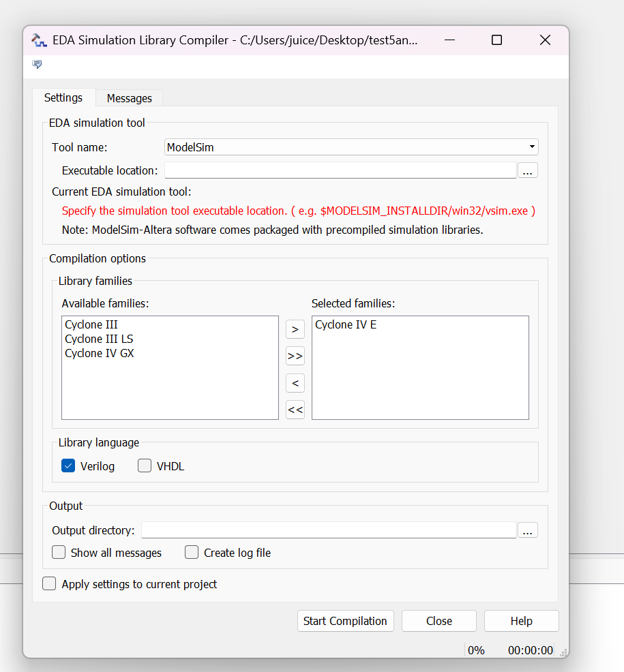624x672 pixels.
Task: Browse for the output directory
Action: (x=528, y=530)
